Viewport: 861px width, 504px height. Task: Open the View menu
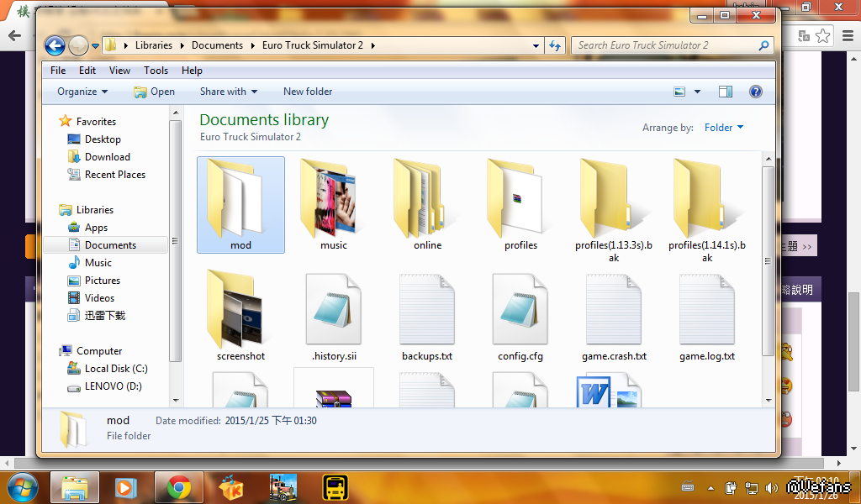pos(119,71)
